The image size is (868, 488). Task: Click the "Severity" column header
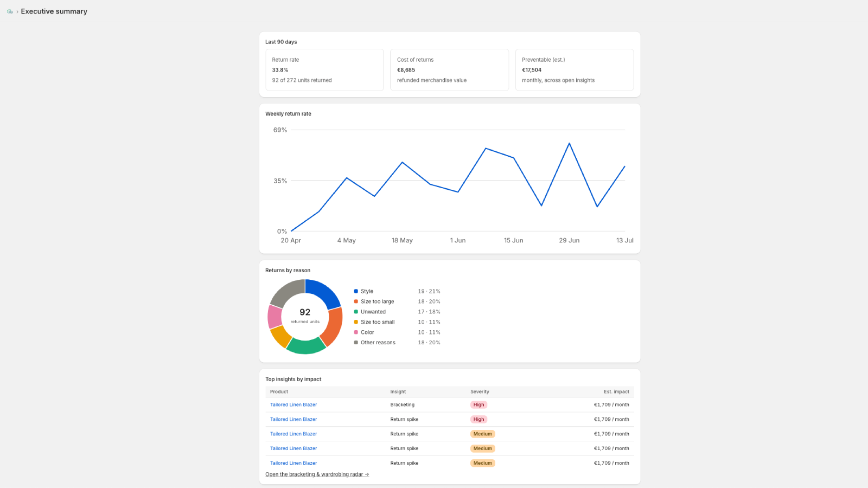[x=480, y=392]
